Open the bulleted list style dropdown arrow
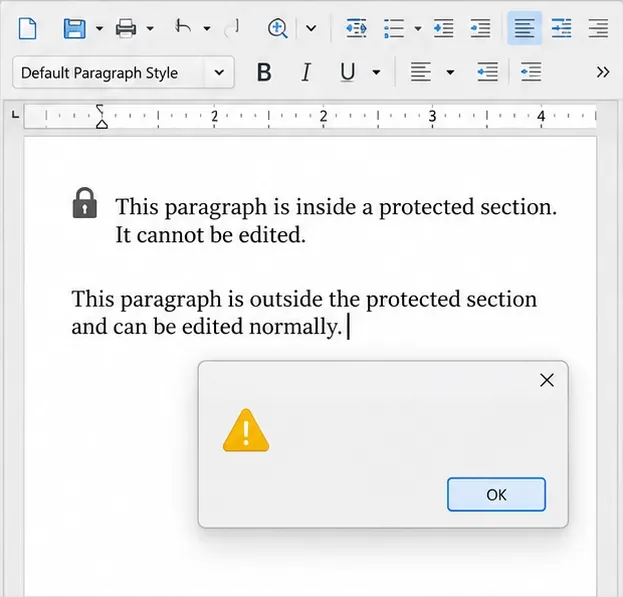The image size is (623, 597). point(418,29)
